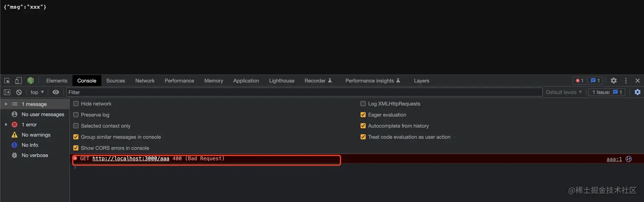
Task: Open console settings gear icon
Action: point(638,92)
